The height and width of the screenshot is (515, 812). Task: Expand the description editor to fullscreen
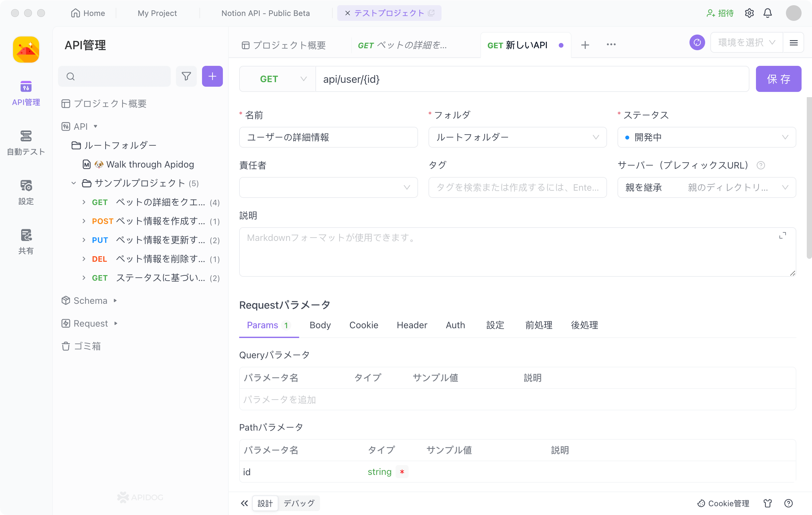point(783,235)
